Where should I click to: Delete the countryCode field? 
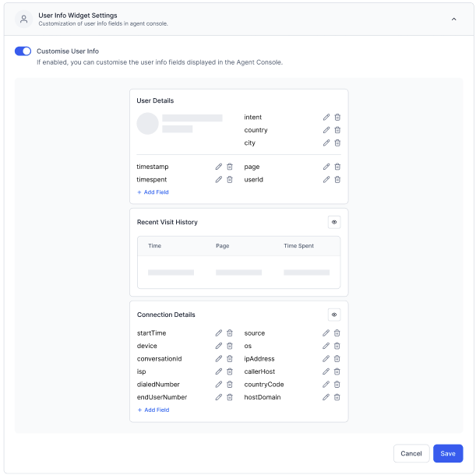337,384
